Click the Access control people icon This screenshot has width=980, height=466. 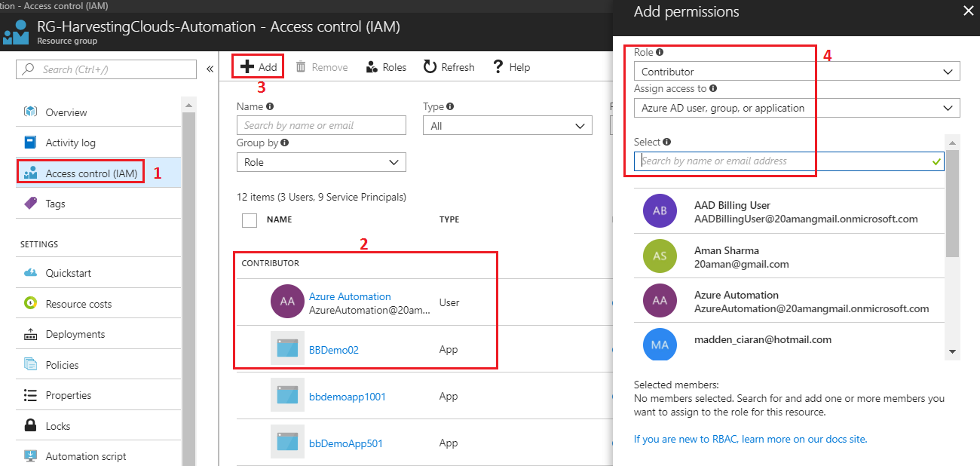pos(30,173)
